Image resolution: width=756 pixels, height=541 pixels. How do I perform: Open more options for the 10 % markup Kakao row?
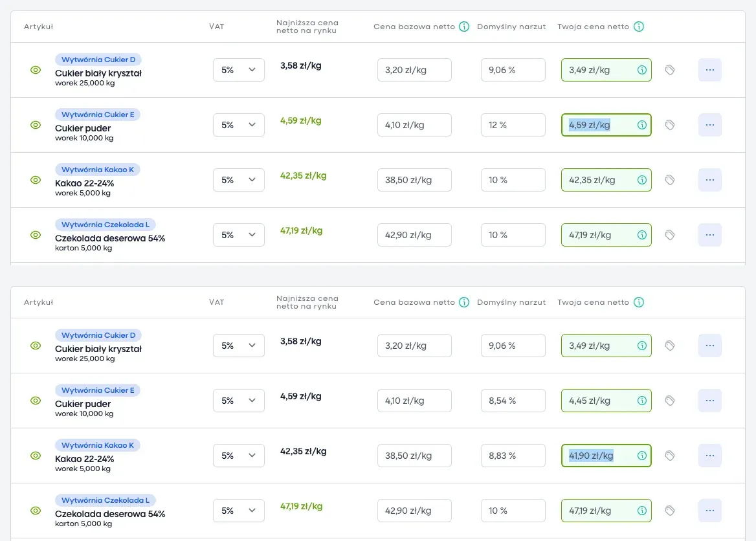[x=709, y=180]
